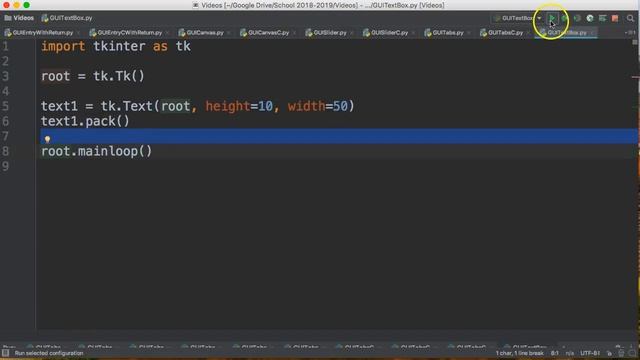Click the GUITextBox.py breadcrumb in navigation bar
Image resolution: width=640 pixels, height=360 pixels.
coord(67,18)
